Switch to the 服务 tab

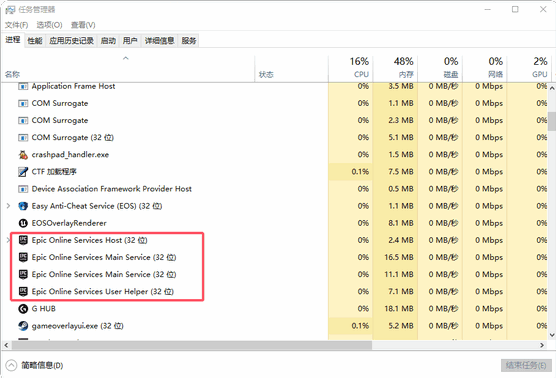pyautogui.click(x=189, y=41)
